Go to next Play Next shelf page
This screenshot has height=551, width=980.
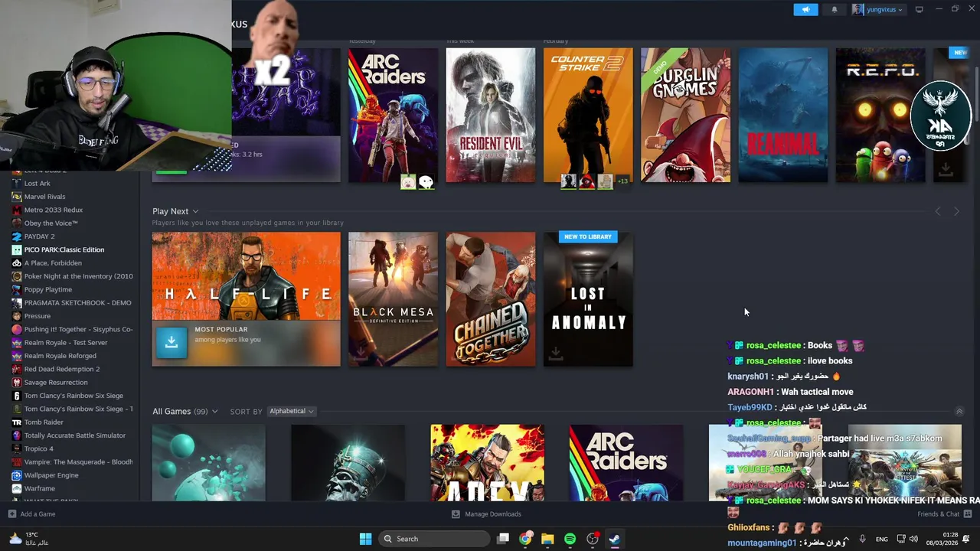[x=956, y=211]
